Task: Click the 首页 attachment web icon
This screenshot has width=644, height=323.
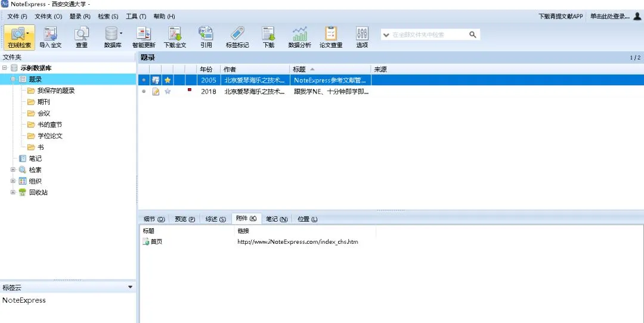Action: click(x=146, y=242)
